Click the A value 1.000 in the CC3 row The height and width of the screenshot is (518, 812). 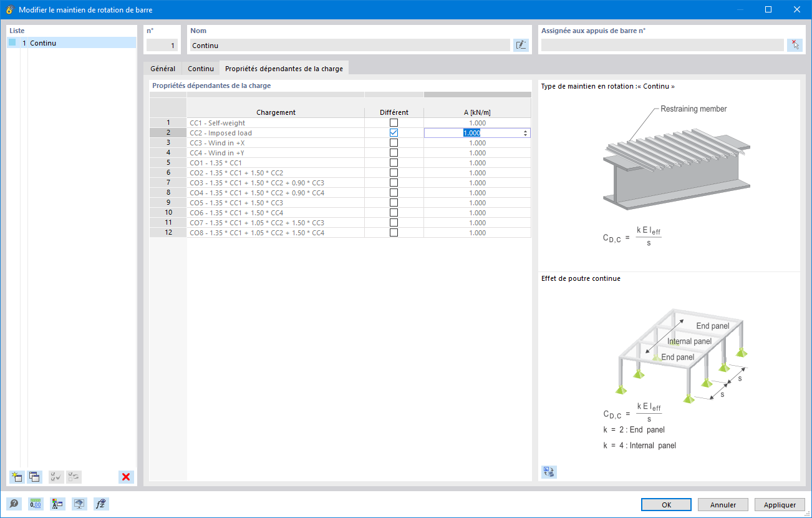pos(477,143)
